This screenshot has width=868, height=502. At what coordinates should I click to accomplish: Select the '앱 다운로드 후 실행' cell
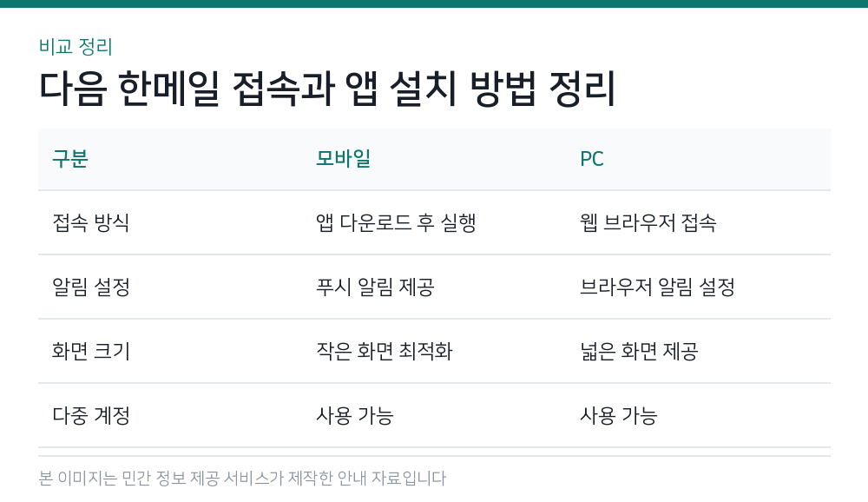point(396,222)
